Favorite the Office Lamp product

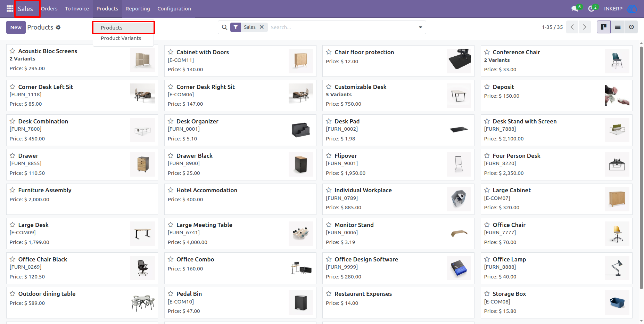487,259
